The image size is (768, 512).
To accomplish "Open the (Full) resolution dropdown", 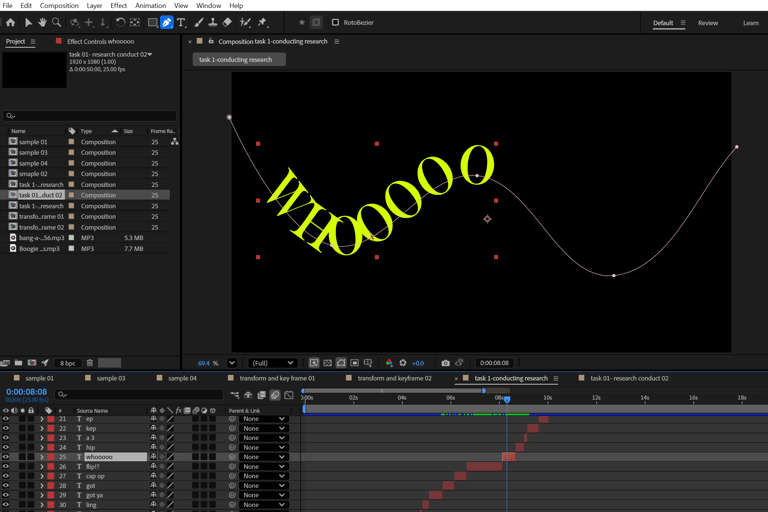I will 272,363.
